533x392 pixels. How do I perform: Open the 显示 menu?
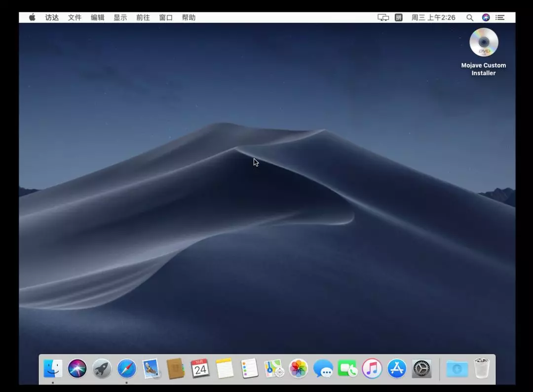[x=120, y=17]
